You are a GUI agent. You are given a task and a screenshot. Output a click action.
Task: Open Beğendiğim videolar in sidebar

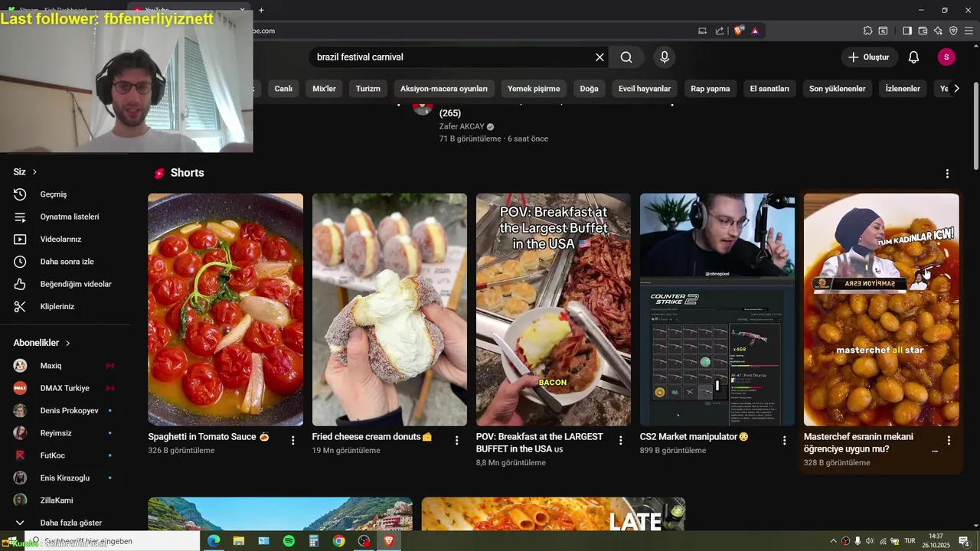click(x=64, y=284)
